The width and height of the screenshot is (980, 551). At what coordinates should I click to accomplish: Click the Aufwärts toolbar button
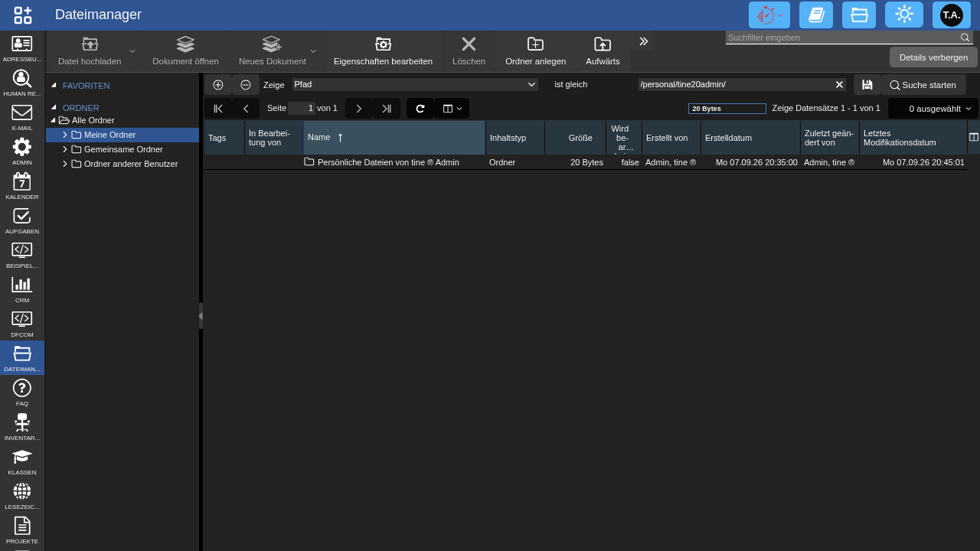pyautogui.click(x=603, y=51)
